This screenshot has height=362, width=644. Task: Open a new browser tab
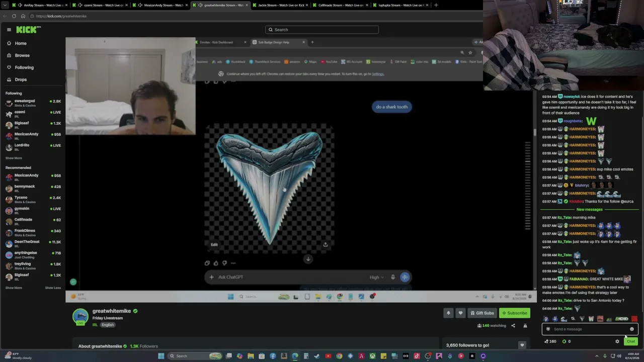(x=436, y=5)
